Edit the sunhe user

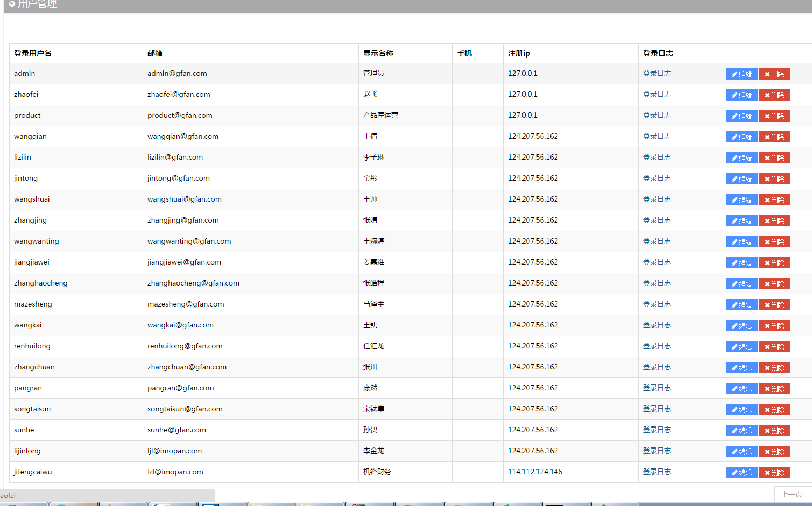click(x=742, y=431)
